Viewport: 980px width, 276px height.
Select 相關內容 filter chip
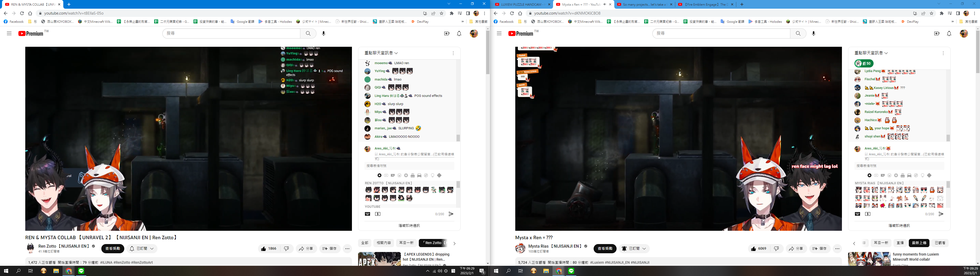point(384,243)
